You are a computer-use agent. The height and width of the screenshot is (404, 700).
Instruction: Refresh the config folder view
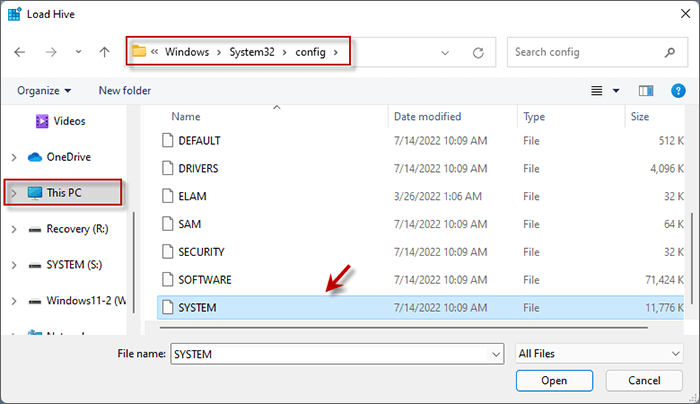tap(478, 51)
